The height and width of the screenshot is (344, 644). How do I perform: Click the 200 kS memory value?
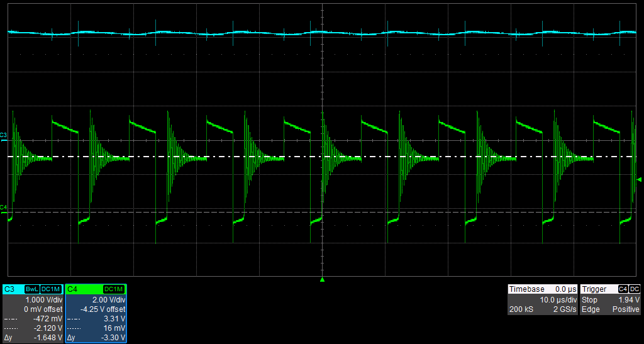coord(521,309)
